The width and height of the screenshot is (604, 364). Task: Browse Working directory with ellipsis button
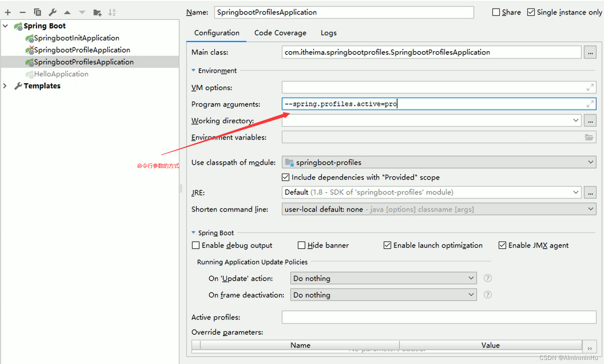click(x=590, y=121)
